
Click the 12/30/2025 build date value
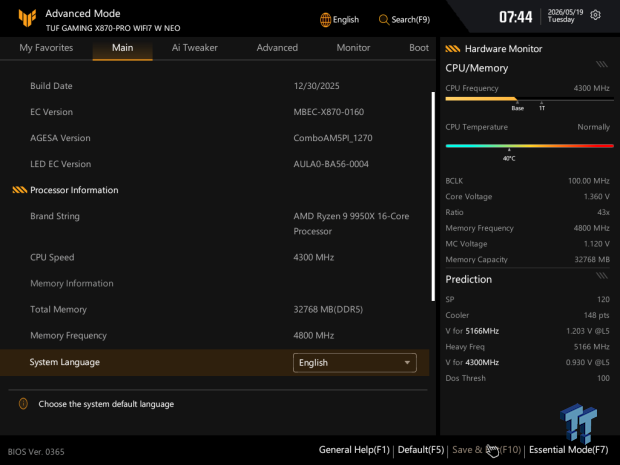point(316,86)
